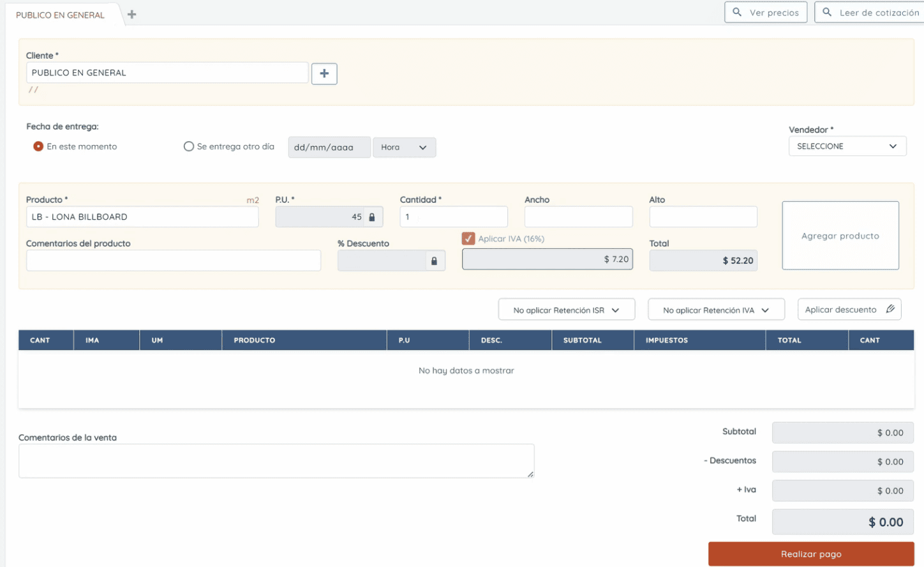Expand the Hora time dropdown

coord(404,147)
